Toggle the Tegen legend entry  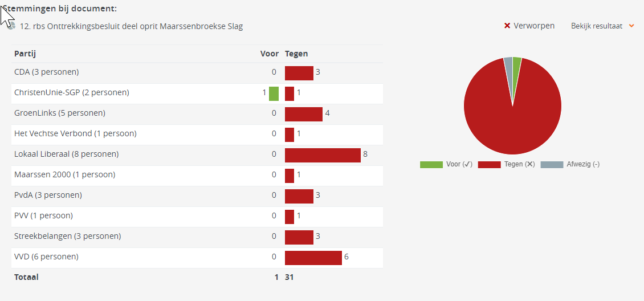[507, 164]
